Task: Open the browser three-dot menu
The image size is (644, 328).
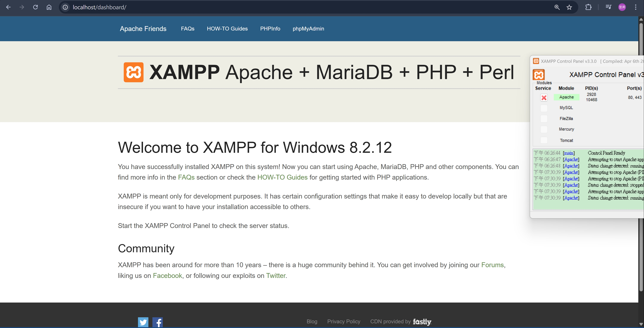Action: [635, 7]
